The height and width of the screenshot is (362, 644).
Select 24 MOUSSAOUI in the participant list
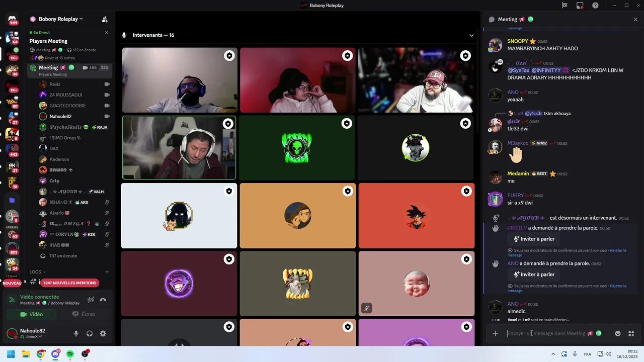(74, 95)
